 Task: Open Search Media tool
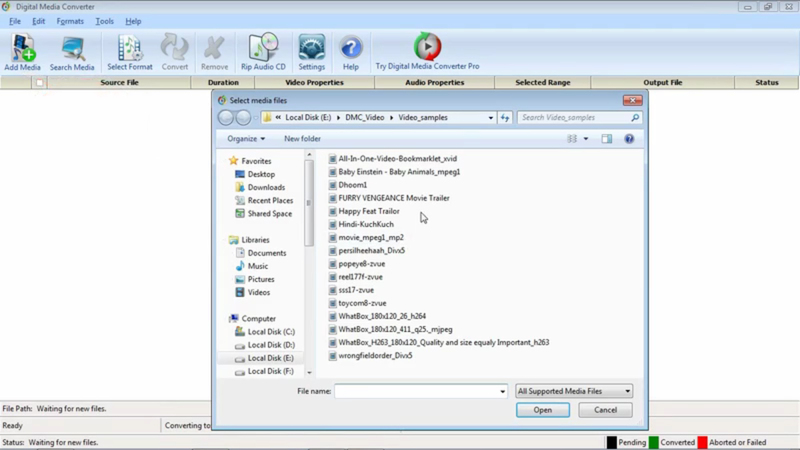tap(72, 52)
